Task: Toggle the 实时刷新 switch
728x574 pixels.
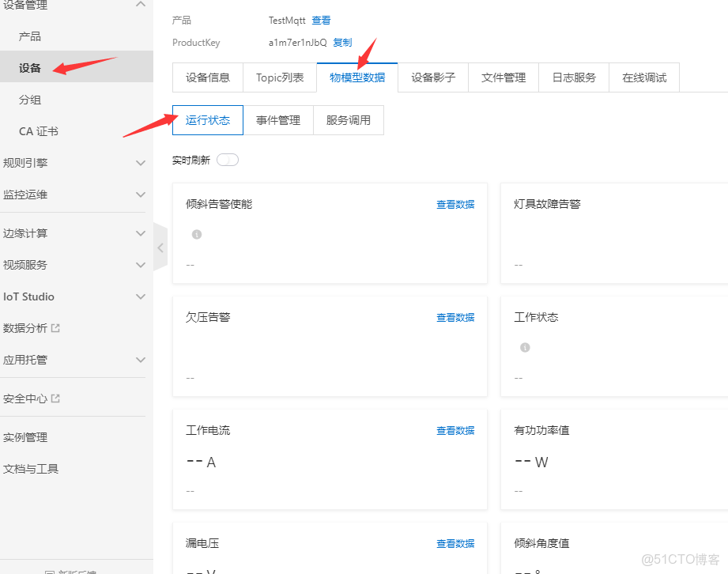Action: (228, 160)
